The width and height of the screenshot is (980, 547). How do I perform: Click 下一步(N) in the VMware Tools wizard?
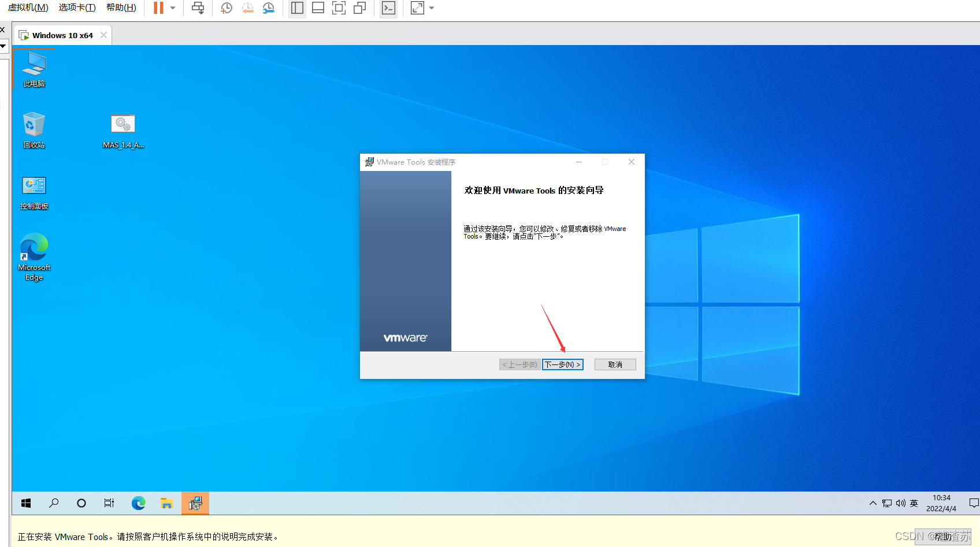coord(563,364)
